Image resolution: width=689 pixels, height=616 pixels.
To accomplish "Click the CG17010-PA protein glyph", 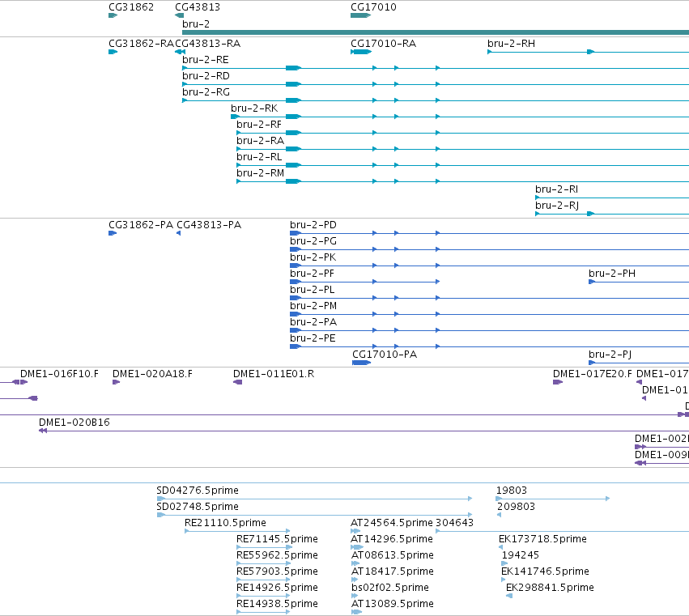I will click(361, 363).
